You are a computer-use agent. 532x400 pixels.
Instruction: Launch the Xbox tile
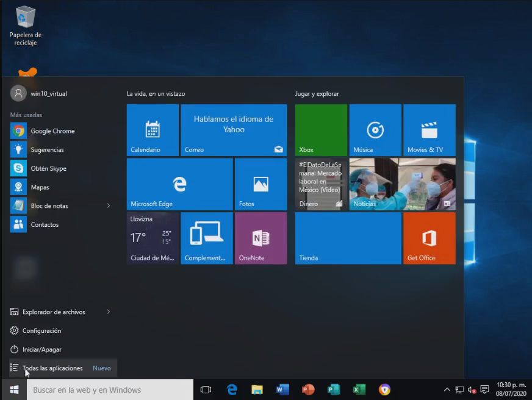321,130
